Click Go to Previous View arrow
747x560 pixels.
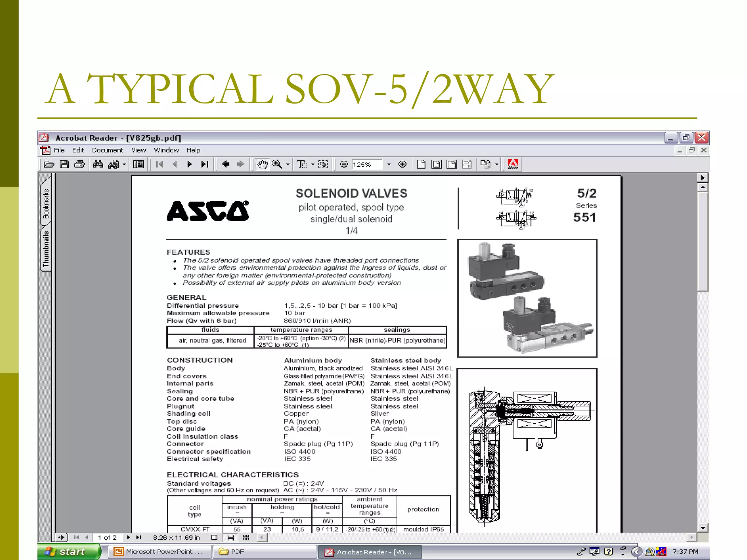pos(225,164)
